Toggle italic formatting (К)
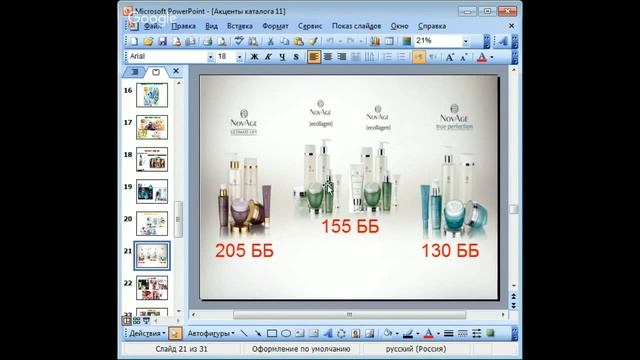Viewport: 640px width, 360px height. (x=268, y=57)
